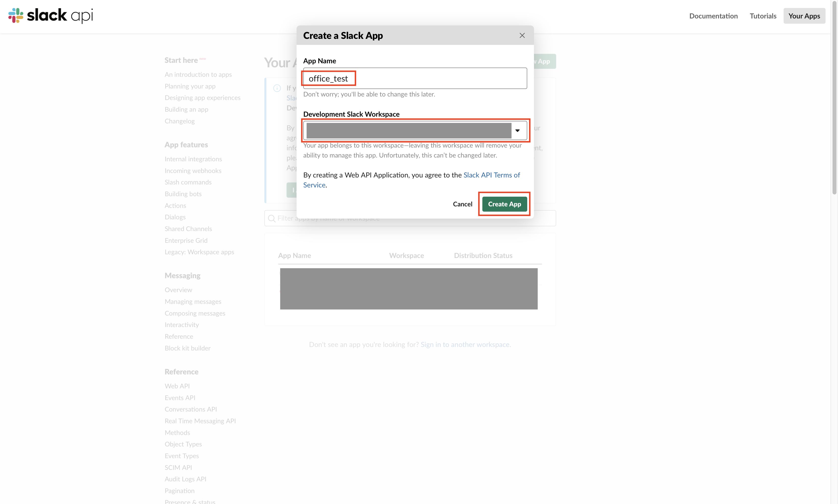The width and height of the screenshot is (838, 504).
Task: Click Sign in to another workspace link
Action: pos(466,345)
